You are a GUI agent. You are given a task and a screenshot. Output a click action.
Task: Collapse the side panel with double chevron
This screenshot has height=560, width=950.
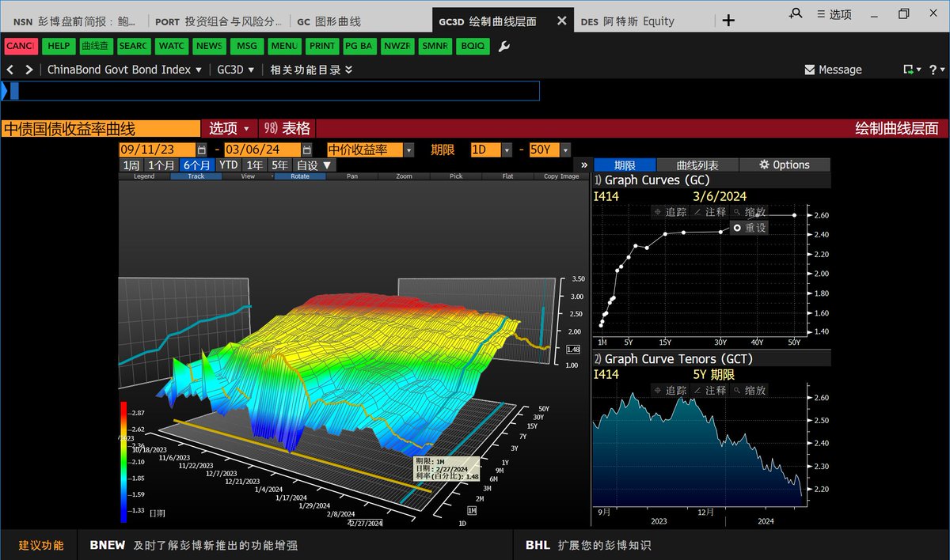pyautogui.click(x=584, y=165)
